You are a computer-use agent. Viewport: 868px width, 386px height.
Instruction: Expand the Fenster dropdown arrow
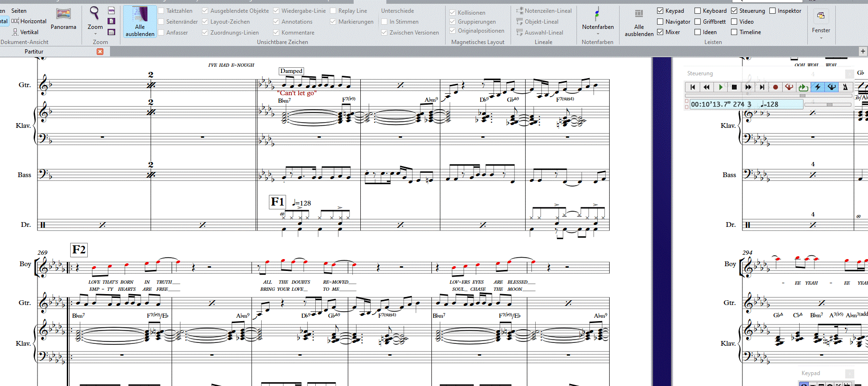pyautogui.click(x=821, y=38)
